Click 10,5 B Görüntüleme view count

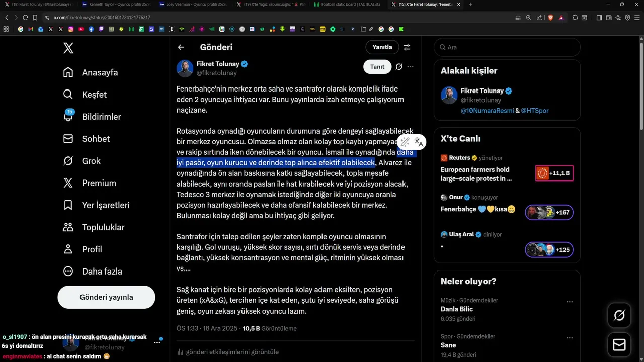point(270,329)
